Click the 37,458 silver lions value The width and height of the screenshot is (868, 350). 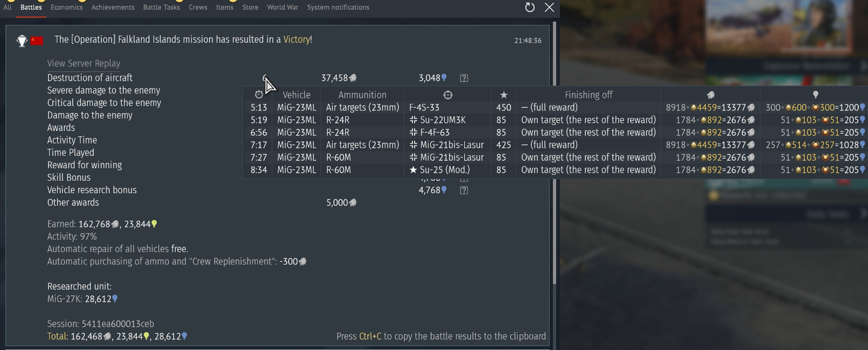click(339, 78)
